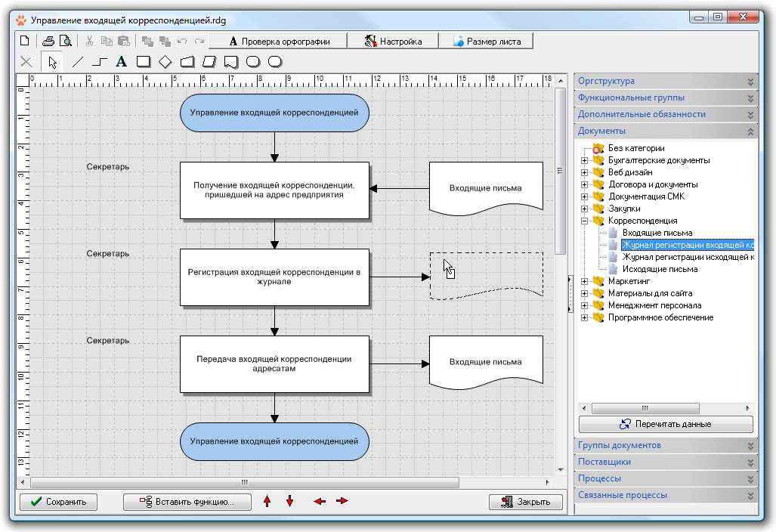776x532 pixels.
Task: Expand Бухгалтерские документы tree node
Action: point(585,160)
